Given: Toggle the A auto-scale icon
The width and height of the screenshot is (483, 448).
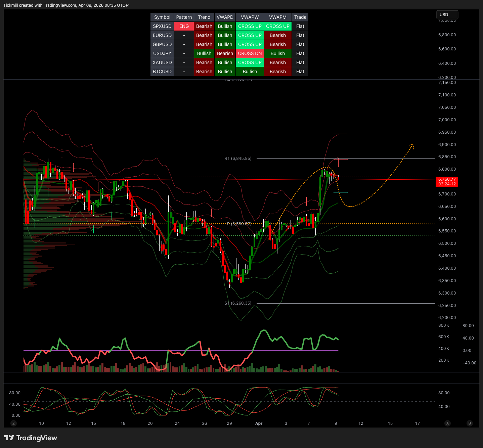Looking at the screenshot, I should tap(447, 423).
